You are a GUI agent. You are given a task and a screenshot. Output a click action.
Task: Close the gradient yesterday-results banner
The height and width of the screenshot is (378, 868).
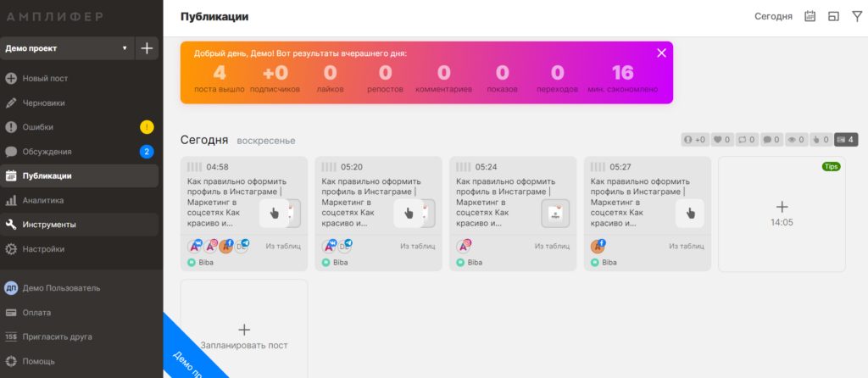661,53
